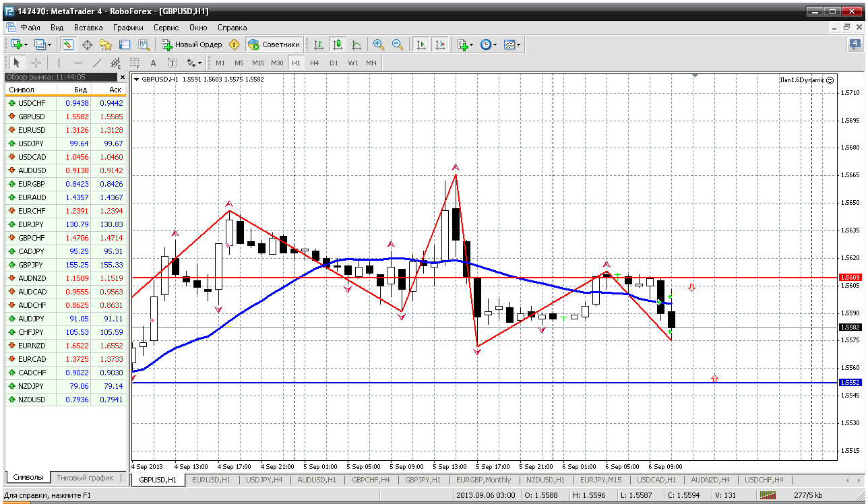Switch timeframe to W1

tap(353, 63)
